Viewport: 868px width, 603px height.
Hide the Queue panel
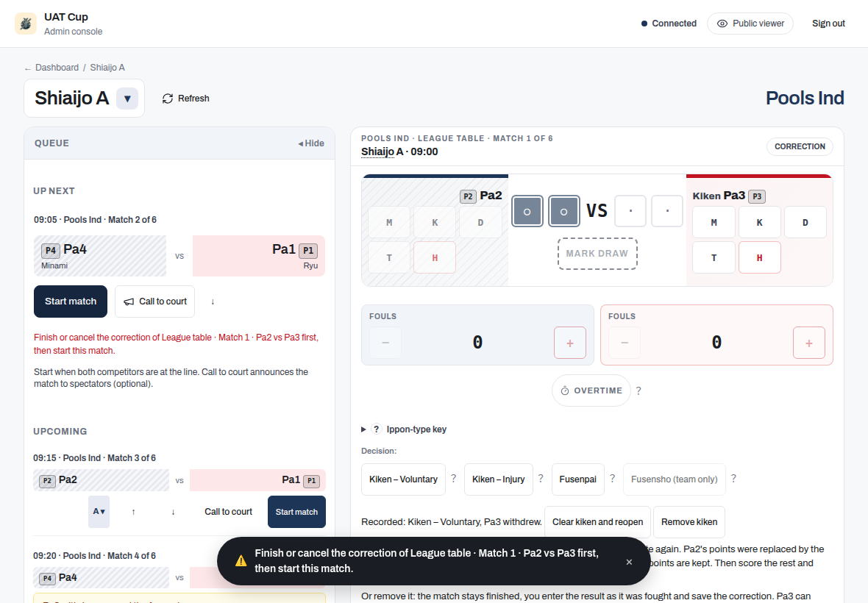click(x=311, y=143)
